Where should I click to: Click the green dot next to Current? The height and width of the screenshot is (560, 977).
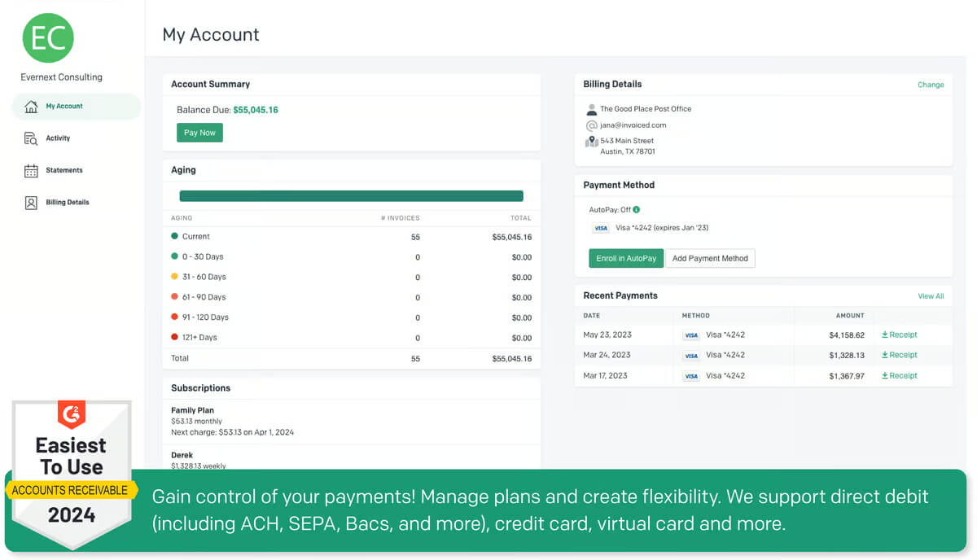click(x=174, y=236)
